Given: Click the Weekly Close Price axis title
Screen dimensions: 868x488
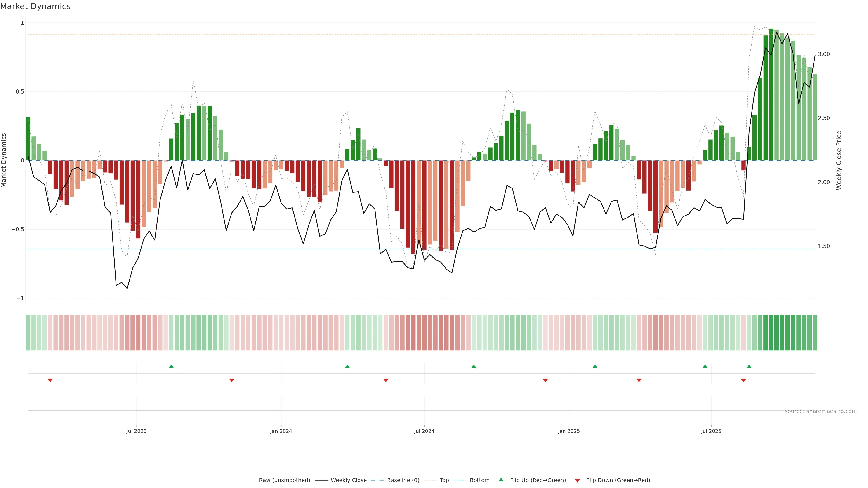Looking at the screenshot, I should [x=839, y=160].
